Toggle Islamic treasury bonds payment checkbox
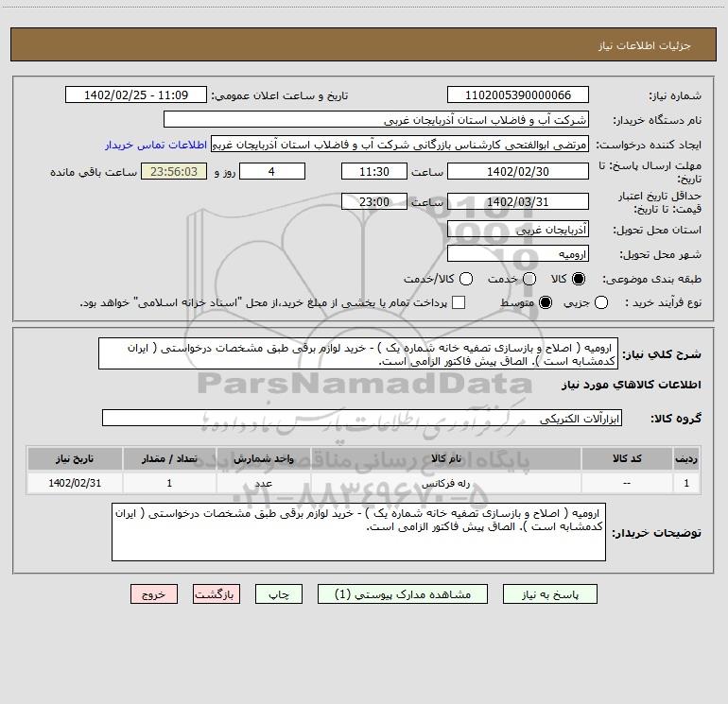Viewport: 728px width, 704px height. click(x=459, y=302)
